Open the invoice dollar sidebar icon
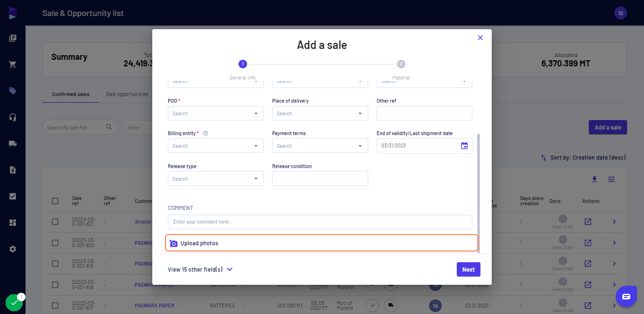644x314 pixels. tap(13, 170)
